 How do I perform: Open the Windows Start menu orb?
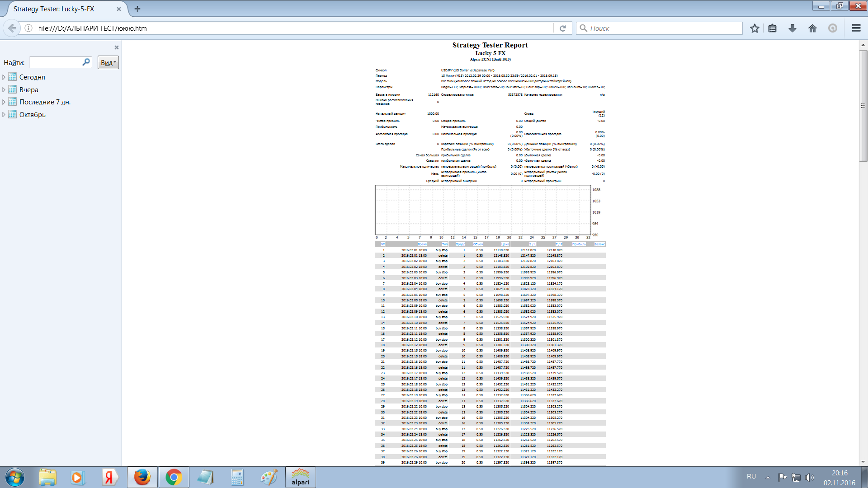(15, 477)
